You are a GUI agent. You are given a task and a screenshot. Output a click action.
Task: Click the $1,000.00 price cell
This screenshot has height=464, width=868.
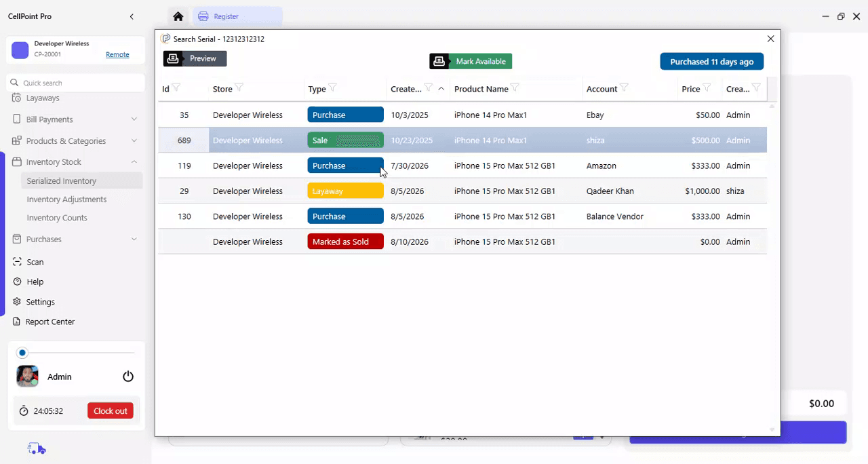tap(703, 191)
